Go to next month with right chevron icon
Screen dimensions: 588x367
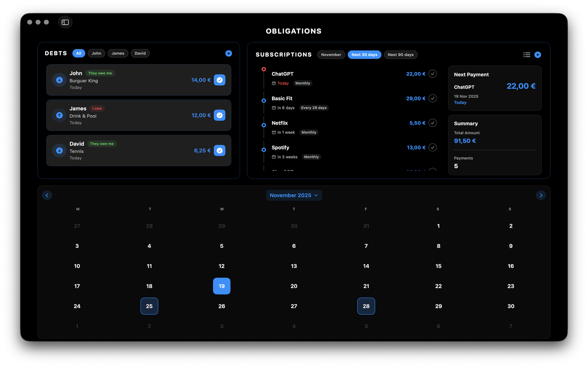click(541, 195)
